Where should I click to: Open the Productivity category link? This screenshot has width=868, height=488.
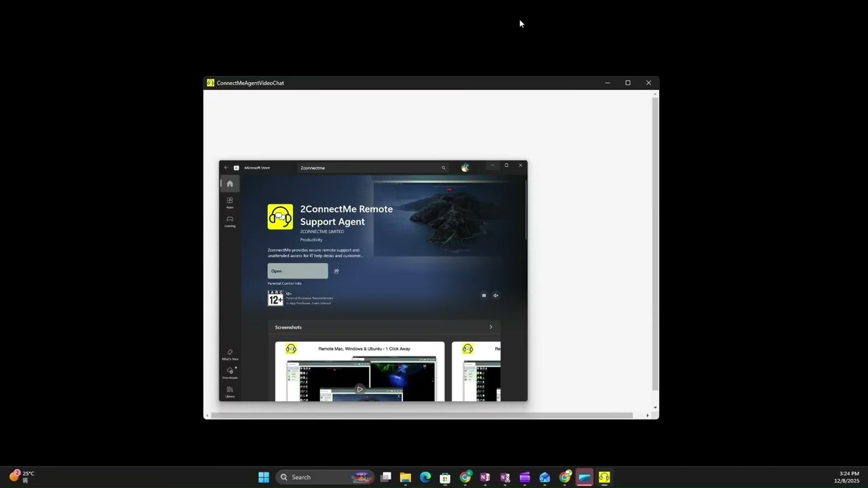[x=311, y=240]
